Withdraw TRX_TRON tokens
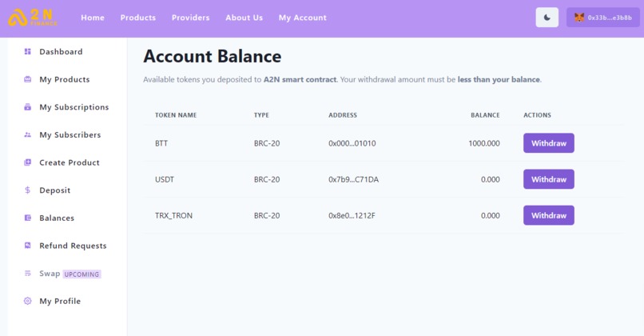The image size is (644, 336). point(549,215)
